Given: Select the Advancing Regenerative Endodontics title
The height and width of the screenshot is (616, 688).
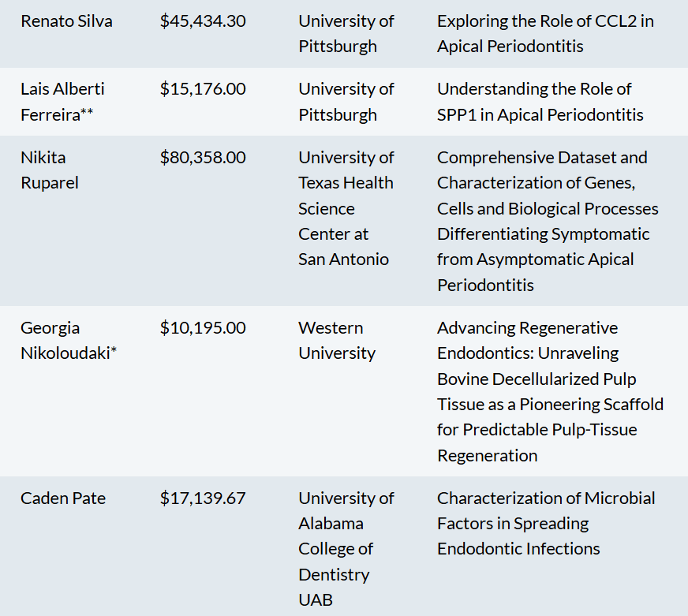Looking at the screenshot, I should pyautogui.click(x=550, y=391).
